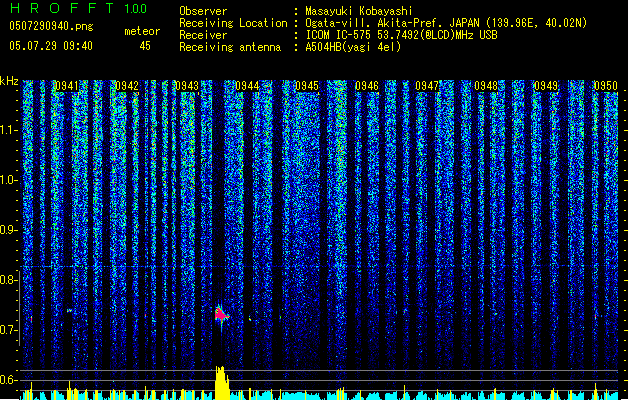Click the 0946 time marker
Image resolution: width=629 pixels, height=400 pixels.
click(367, 86)
